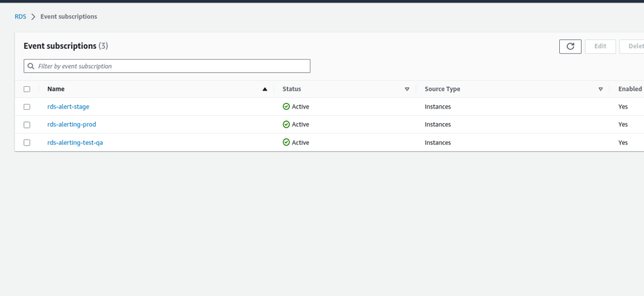This screenshot has width=644, height=296.
Task: Select the rds-alerting-test-qa row checkbox
Action: [x=27, y=143]
